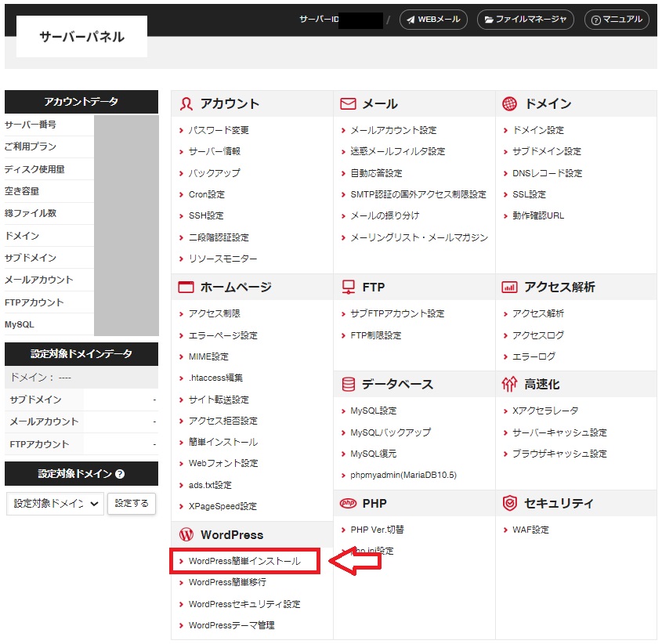Open FTP制限設定
Screen dimensions: 662x644
pyautogui.click(x=376, y=335)
